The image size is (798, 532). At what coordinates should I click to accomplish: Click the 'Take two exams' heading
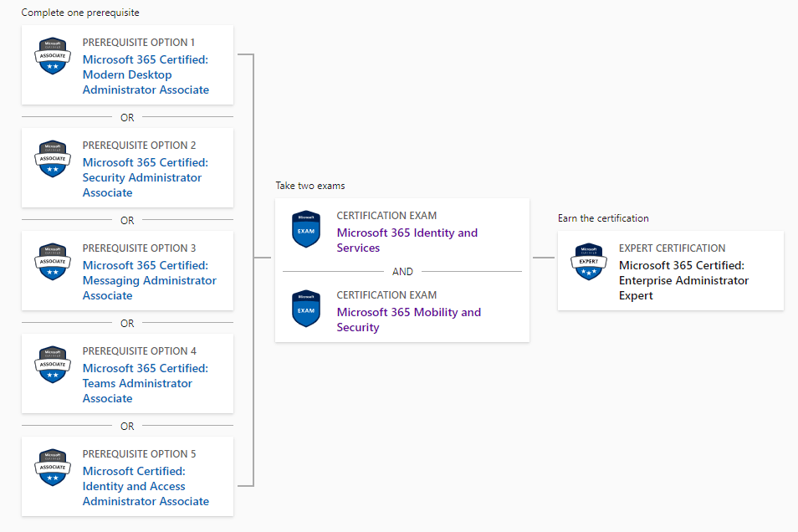coord(310,186)
